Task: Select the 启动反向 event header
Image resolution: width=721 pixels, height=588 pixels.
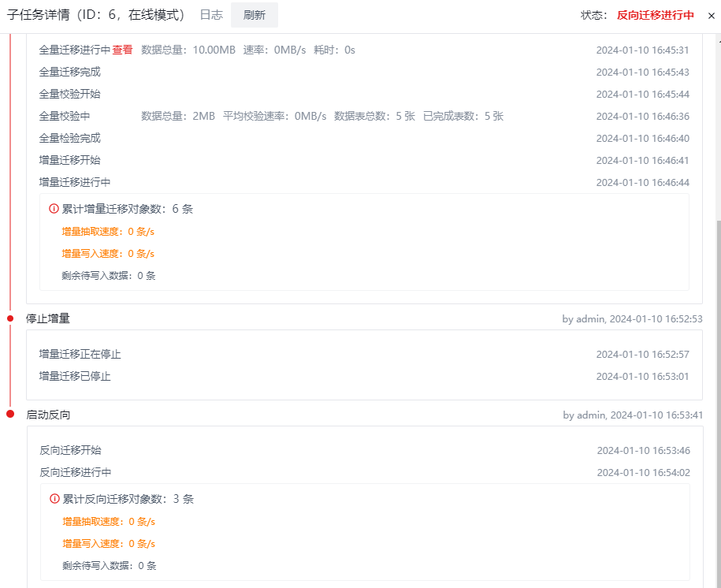Action: click(x=49, y=413)
